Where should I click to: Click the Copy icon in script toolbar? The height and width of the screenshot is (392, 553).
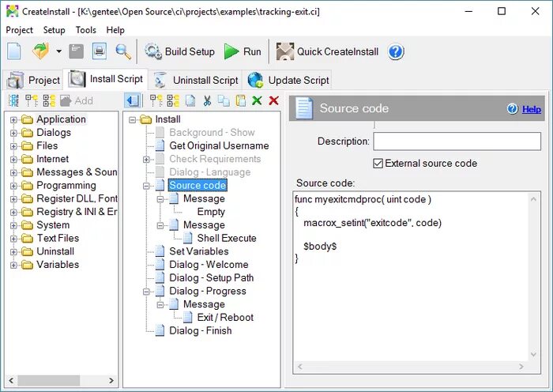(x=224, y=100)
